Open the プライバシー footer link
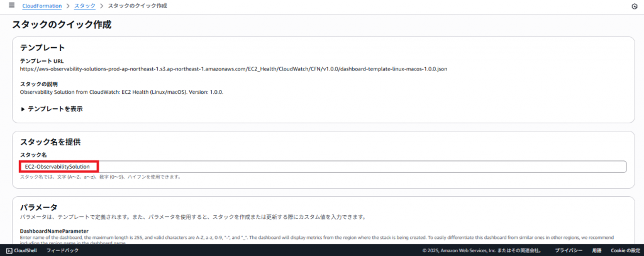This screenshot has width=644, height=256. click(x=567, y=250)
